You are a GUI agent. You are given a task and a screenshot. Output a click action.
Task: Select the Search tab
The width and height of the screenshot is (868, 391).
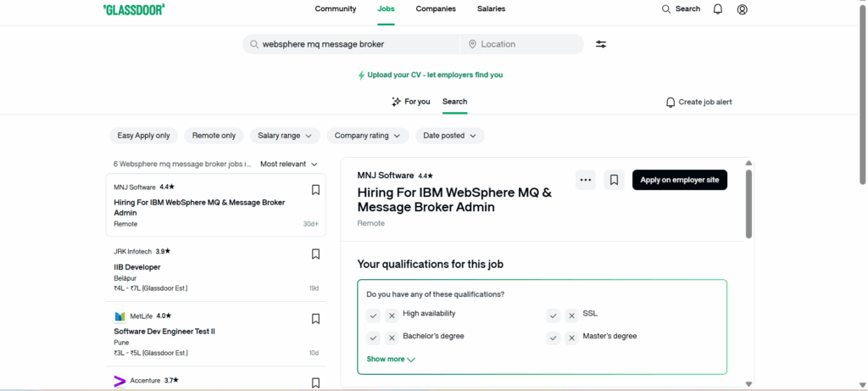click(454, 102)
